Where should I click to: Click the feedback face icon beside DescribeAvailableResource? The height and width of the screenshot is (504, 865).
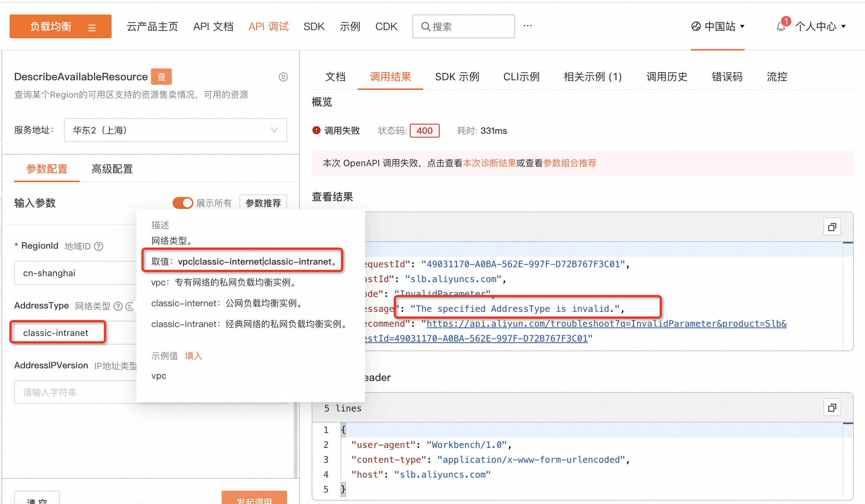(283, 77)
